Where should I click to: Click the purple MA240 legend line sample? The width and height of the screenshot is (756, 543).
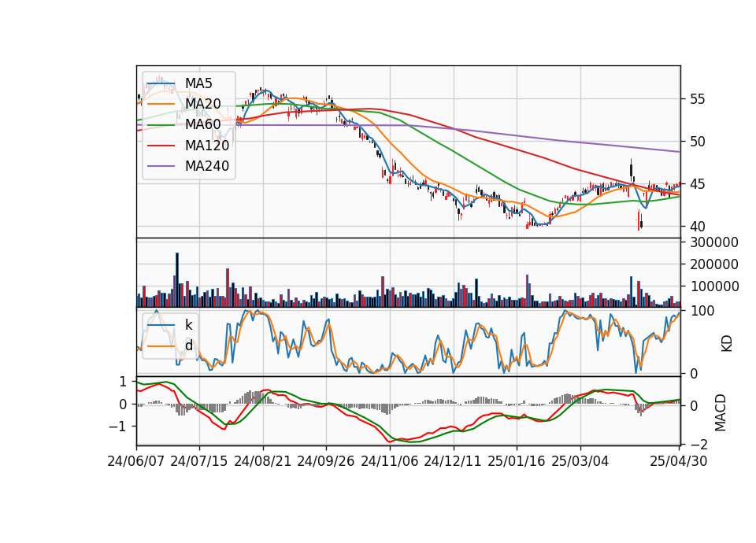161,166
